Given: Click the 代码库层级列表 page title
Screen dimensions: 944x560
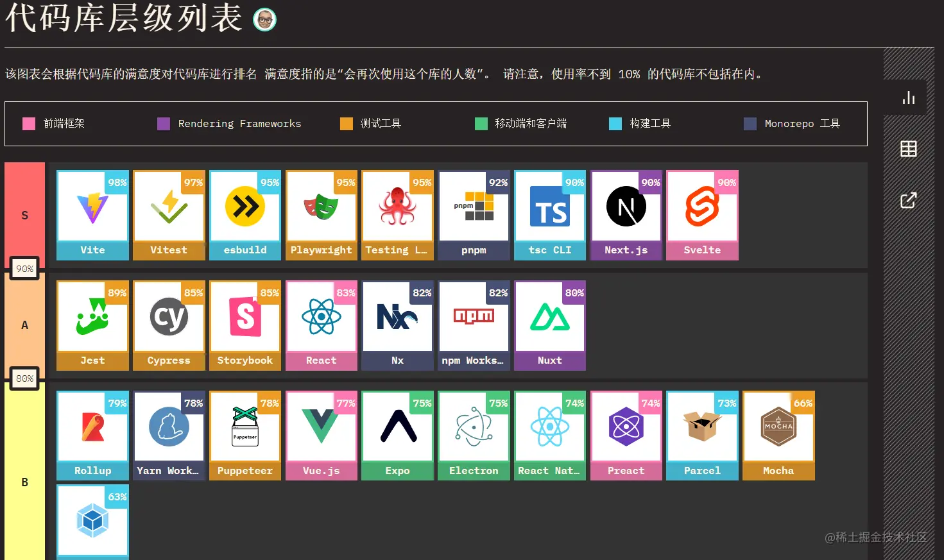Looking at the screenshot, I should [x=123, y=18].
